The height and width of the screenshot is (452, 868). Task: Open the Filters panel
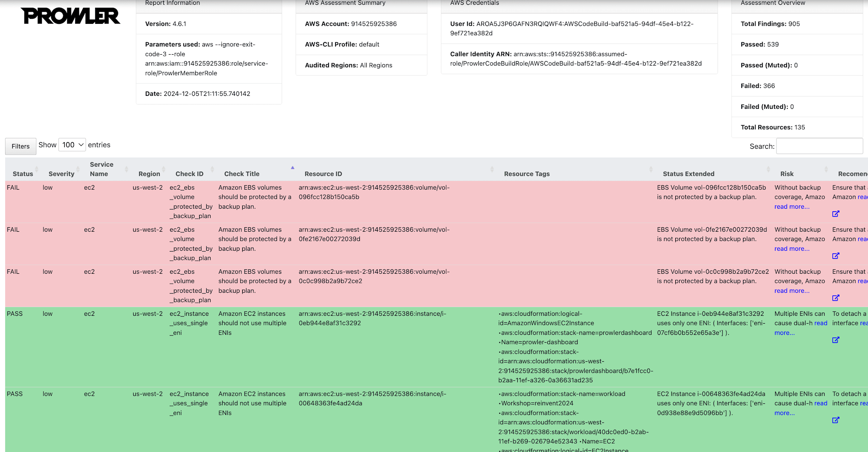coord(20,146)
